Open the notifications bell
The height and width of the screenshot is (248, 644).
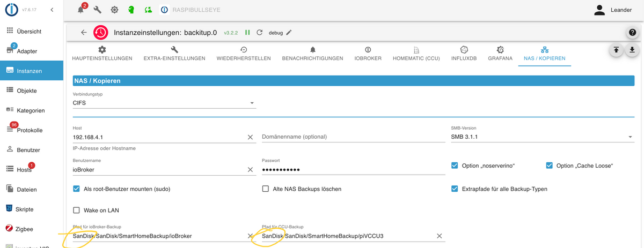[80, 10]
